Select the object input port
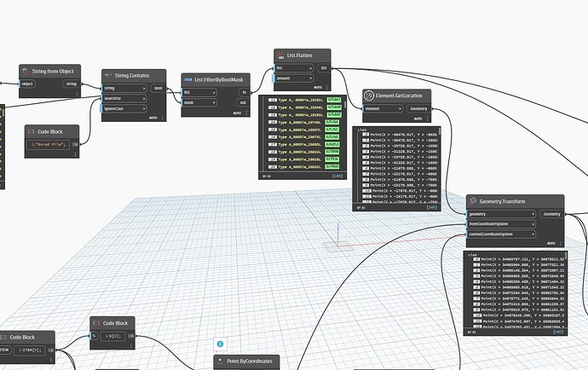This screenshot has height=370, width=588. pyautogui.click(x=27, y=84)
